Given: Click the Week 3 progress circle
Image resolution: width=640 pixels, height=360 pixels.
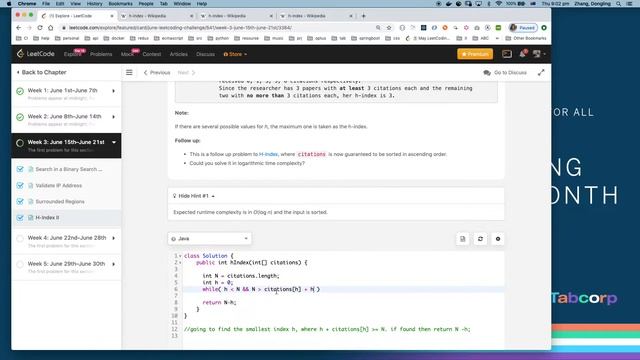Looking at the screenshot, I should click(x=20, y=143).
